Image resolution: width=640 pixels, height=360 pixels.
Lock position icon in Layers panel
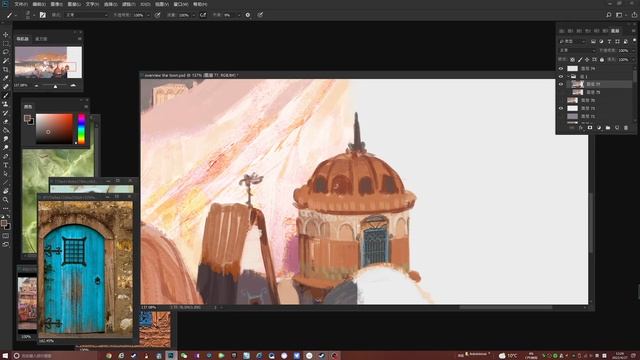587,60
